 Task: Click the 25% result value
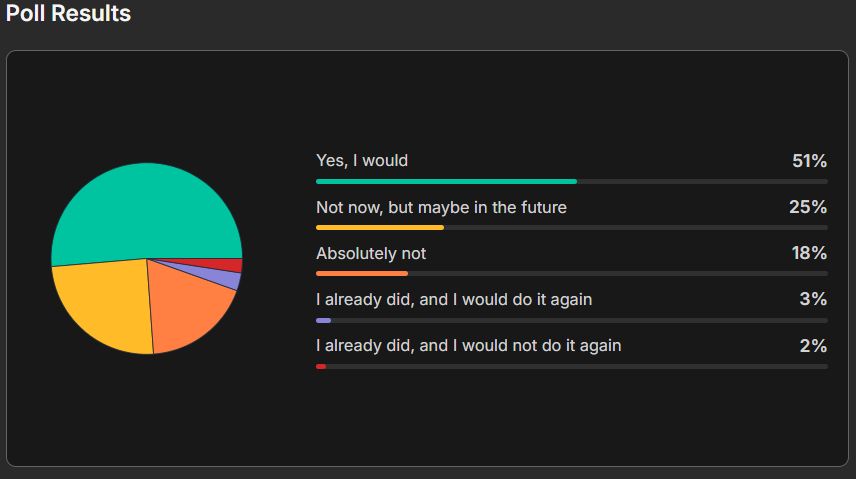(808, 207)
